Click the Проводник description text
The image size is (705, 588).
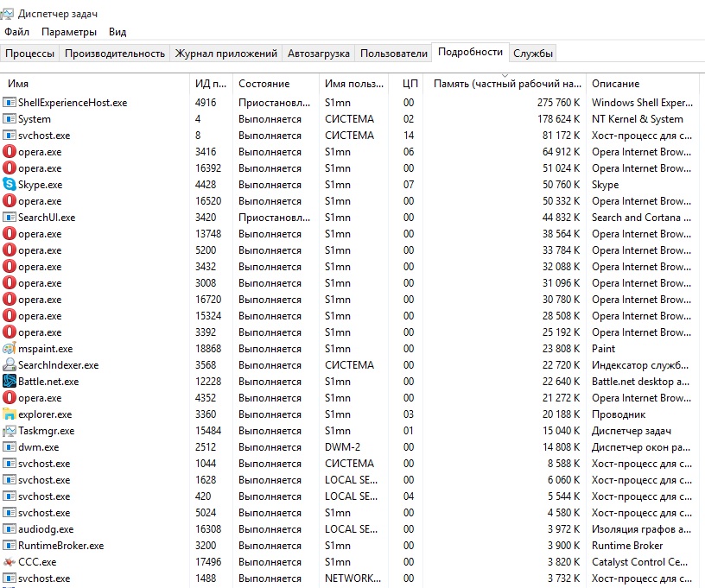click(x=619, y=414)
